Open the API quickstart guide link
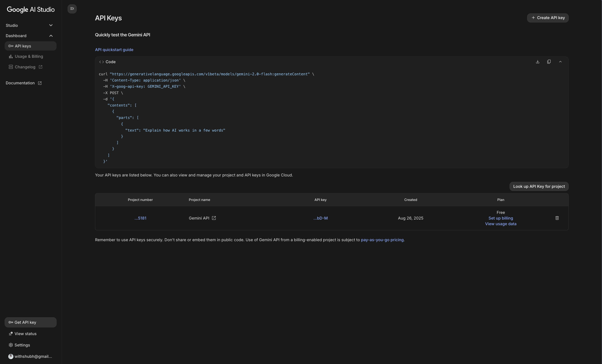 114,50
